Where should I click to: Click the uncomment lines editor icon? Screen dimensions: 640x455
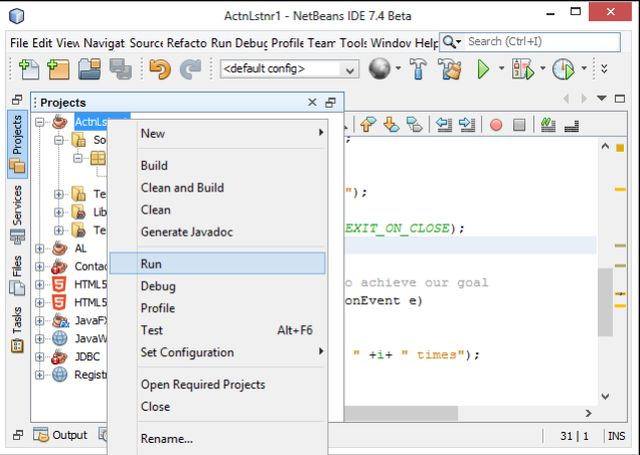(571, 126)
